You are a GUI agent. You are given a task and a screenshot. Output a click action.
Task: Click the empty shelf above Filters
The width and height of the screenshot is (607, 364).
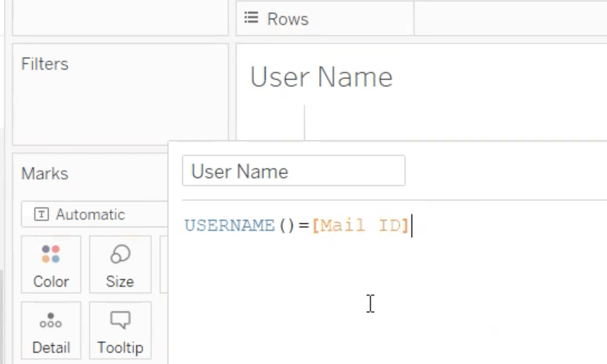[119, 17]
